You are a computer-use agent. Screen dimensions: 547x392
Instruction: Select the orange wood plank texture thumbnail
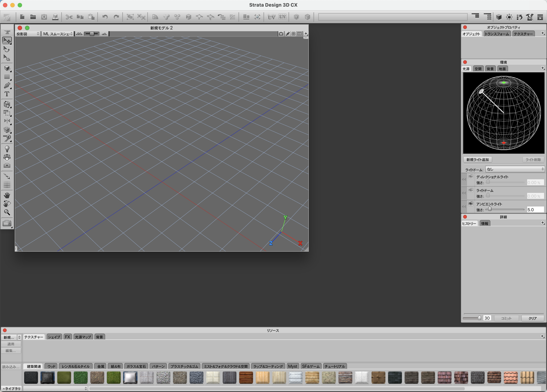tap(246, 377)
